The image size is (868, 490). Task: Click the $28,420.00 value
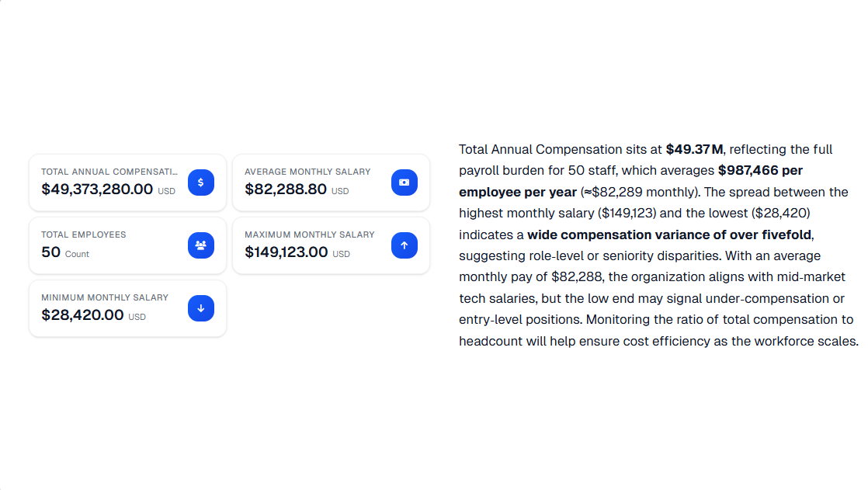click(x=82, y=315)
